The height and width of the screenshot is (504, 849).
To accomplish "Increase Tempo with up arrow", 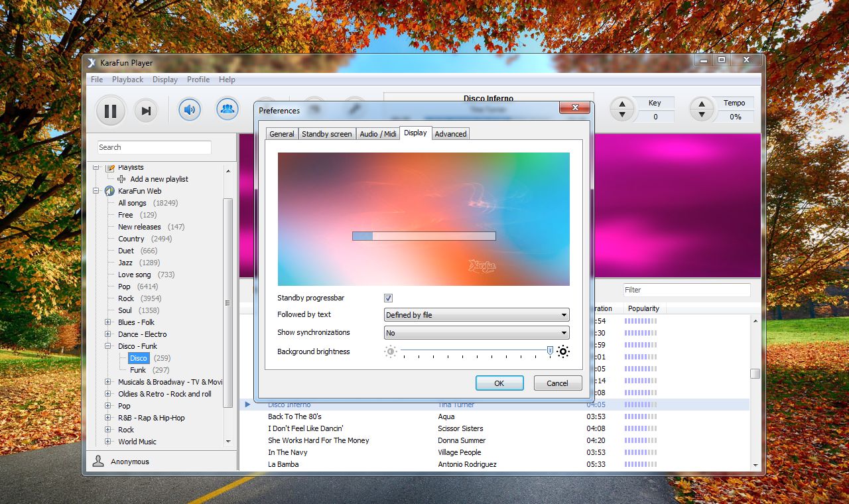I will 702,104.
